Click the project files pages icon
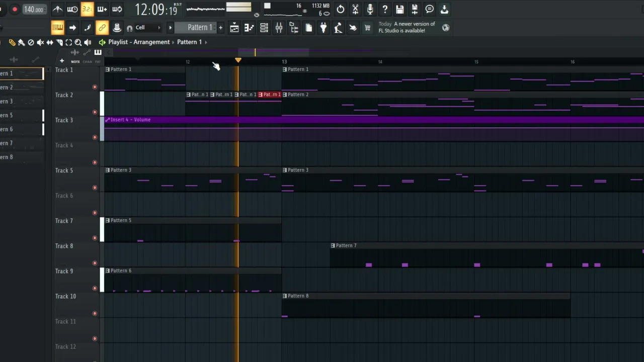 point(308,28)
